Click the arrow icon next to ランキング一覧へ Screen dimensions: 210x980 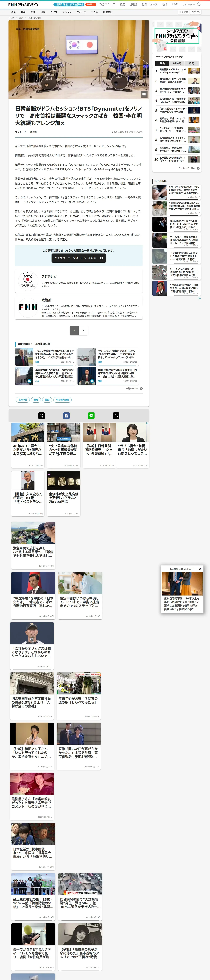point(198,168)
